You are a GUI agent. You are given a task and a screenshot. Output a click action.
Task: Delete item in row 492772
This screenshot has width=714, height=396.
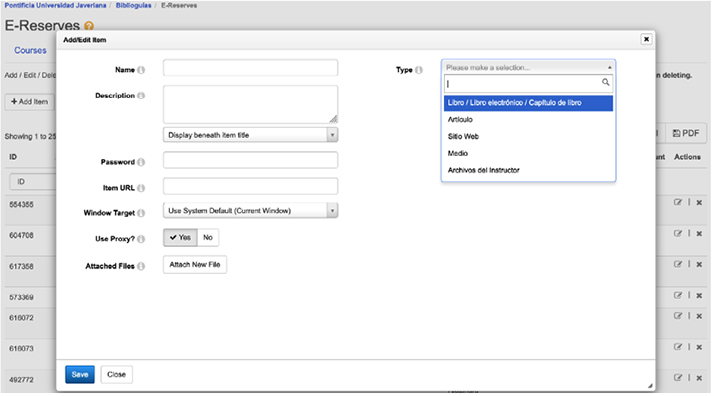point(699,378)
